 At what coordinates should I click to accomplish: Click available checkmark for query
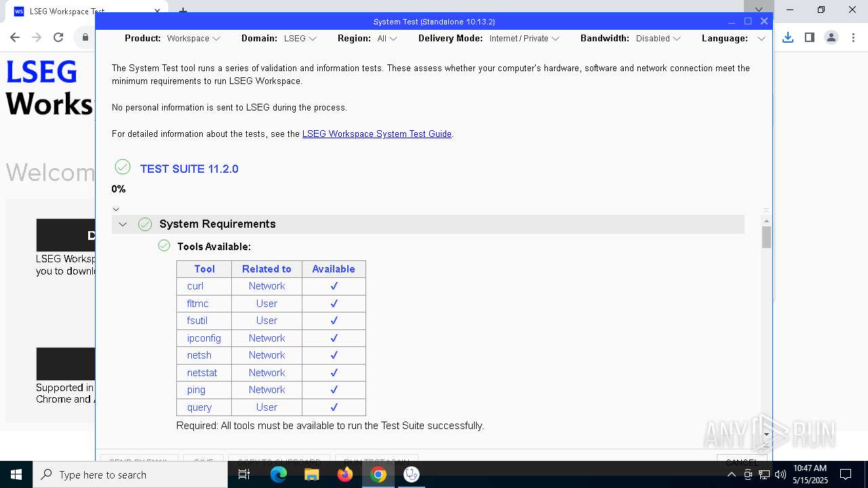coord(334,407)
